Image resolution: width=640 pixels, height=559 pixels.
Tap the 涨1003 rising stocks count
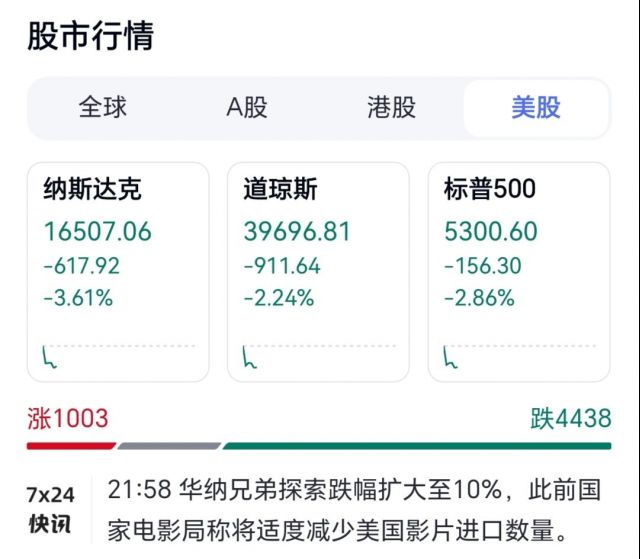(x=68, y=419)
